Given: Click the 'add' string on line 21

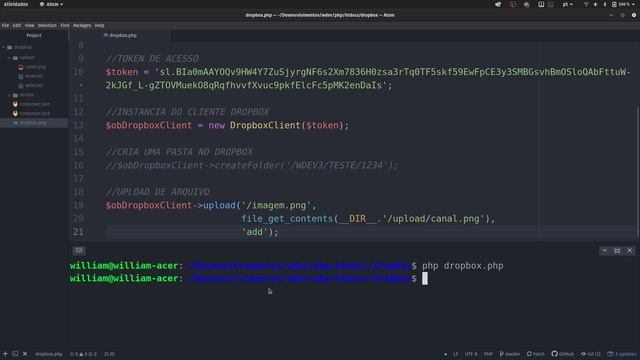Looking at the screenshot, I should (x=255, y=232).
